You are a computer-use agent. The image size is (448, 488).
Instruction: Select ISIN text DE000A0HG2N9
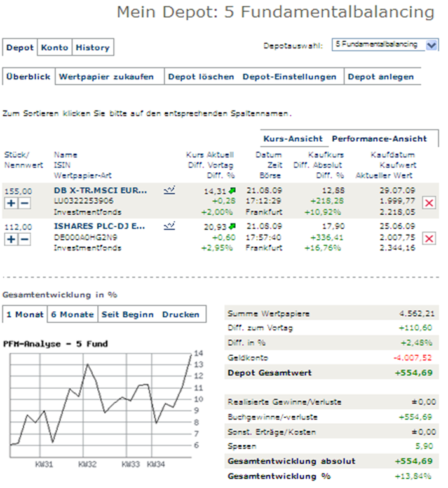(86, 238)
